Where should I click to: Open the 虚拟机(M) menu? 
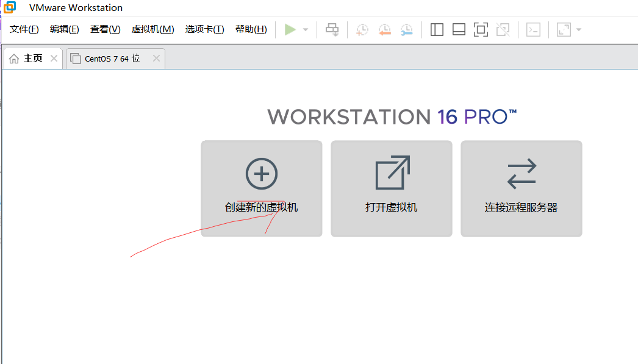[x=152, y=29]
